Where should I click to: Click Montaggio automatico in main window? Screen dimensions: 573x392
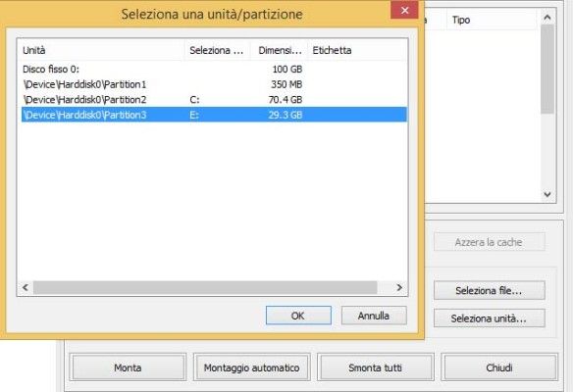tap(252, 367)
